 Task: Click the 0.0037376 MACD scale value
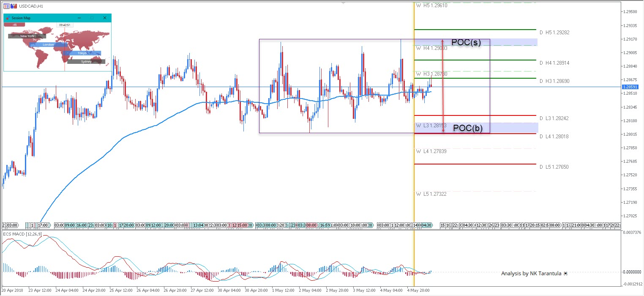coord(633,233)
